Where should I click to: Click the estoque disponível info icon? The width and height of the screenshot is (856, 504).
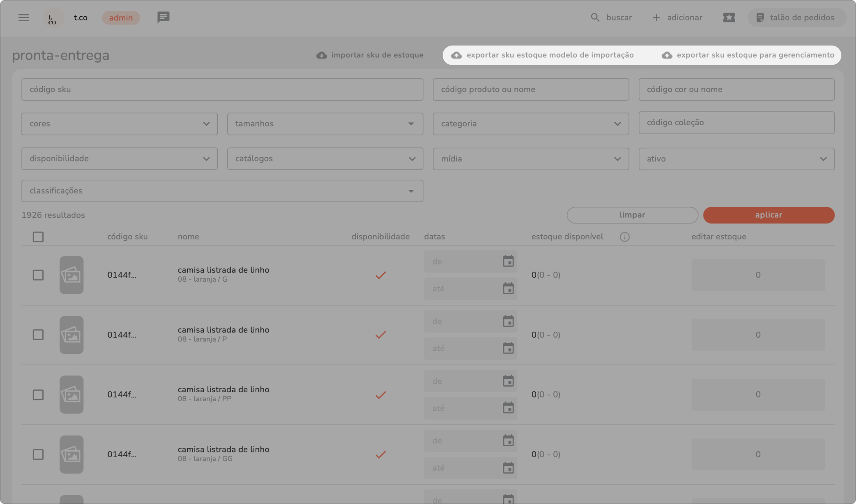pyautogui.click(x=625, y=237)
